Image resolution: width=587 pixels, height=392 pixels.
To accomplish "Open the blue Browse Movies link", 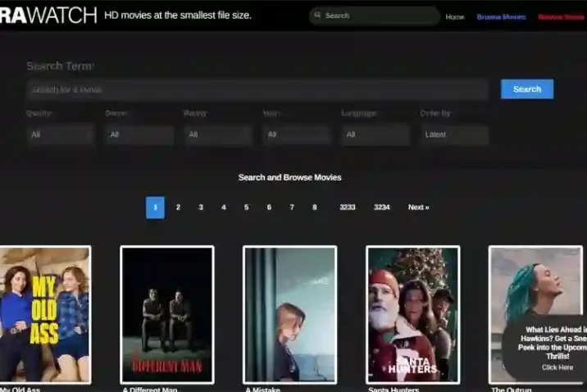I will pos(501,17).
